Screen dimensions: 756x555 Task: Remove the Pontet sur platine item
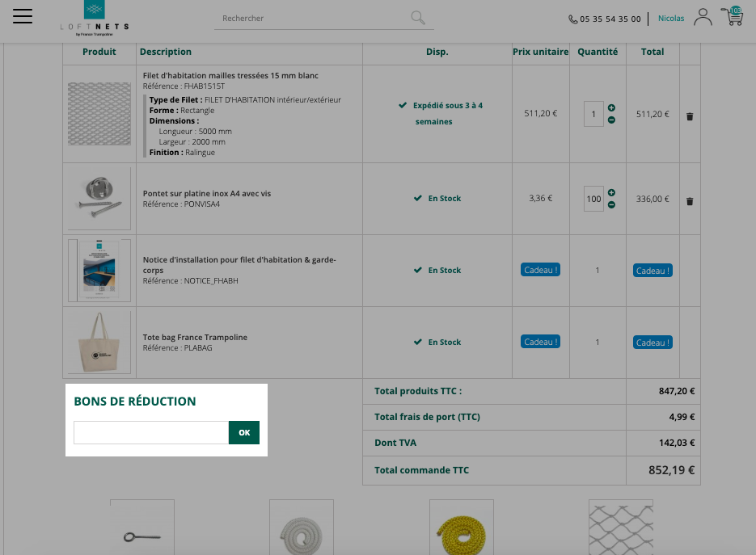click(690, 201)
